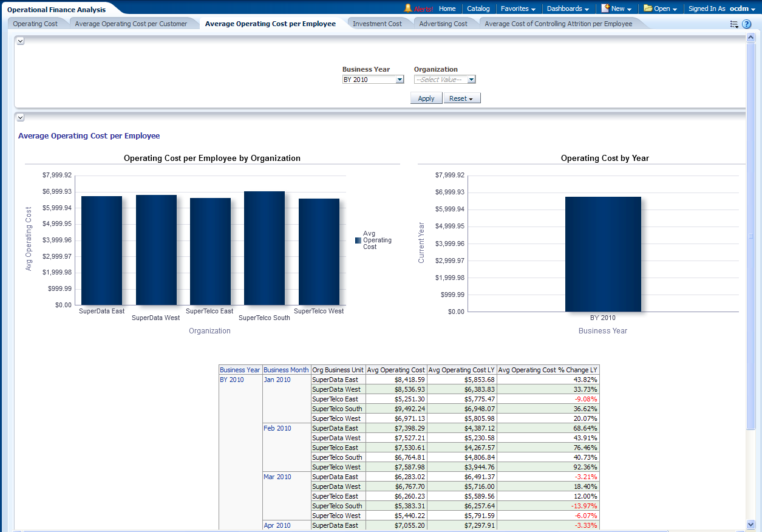Open the Catalog link

478,9
